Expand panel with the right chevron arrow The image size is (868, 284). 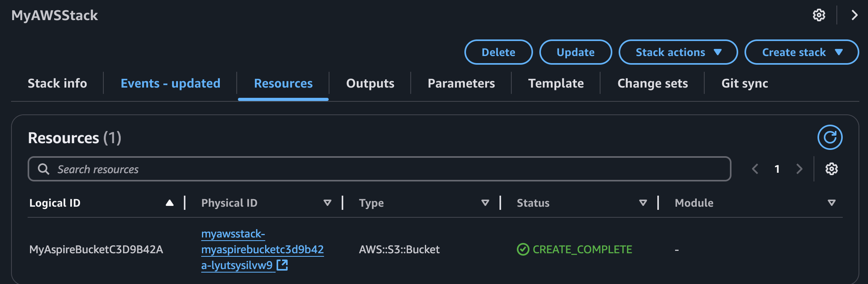click(854, 15)
